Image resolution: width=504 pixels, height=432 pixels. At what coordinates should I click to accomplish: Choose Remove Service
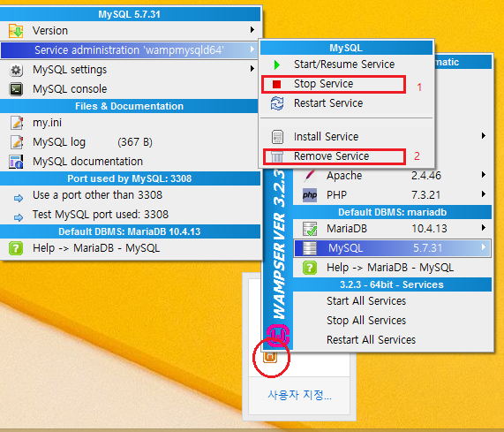(347, 156)
